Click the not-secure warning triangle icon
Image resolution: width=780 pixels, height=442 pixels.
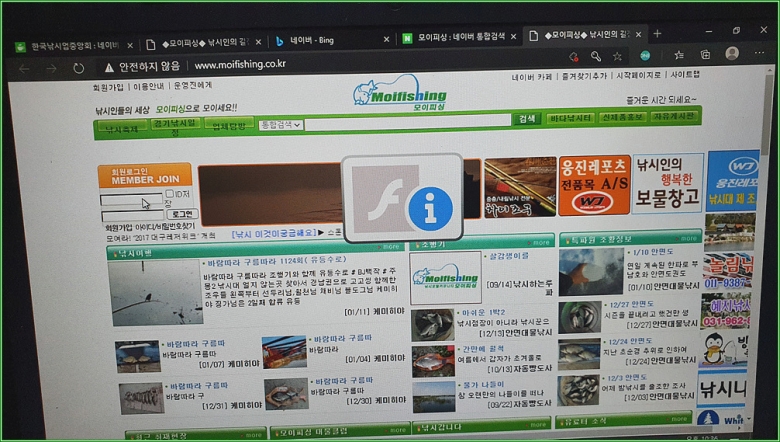coord(109,67)
